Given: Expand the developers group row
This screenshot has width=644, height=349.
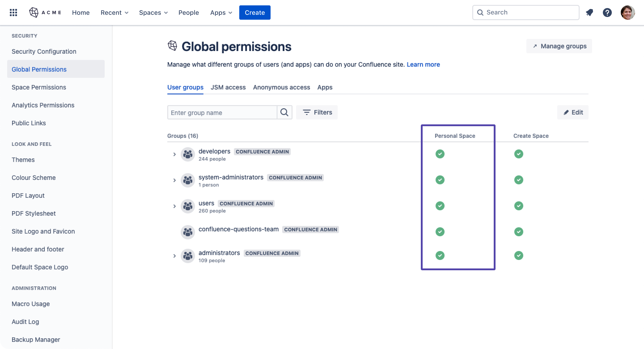Looking at the screenshot, I should click(174, 154).
